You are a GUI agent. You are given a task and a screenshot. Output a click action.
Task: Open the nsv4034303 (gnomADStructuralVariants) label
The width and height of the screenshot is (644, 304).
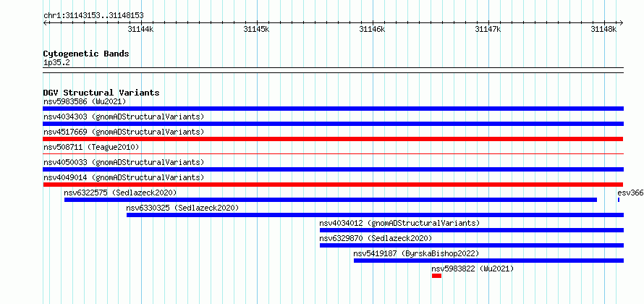pyautogui.click(x=124, y=117)
